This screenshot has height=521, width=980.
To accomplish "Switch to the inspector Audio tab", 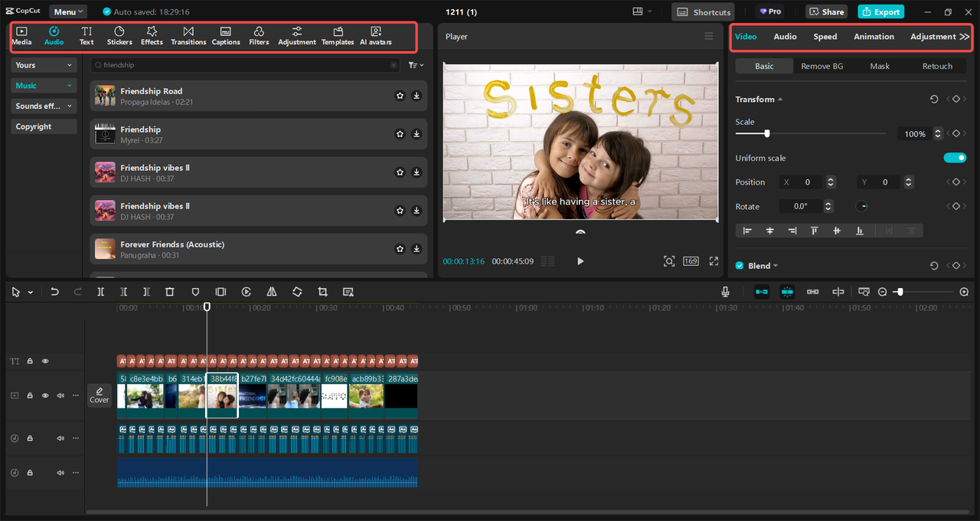I will pyautogui.click(x=785, y=37).
